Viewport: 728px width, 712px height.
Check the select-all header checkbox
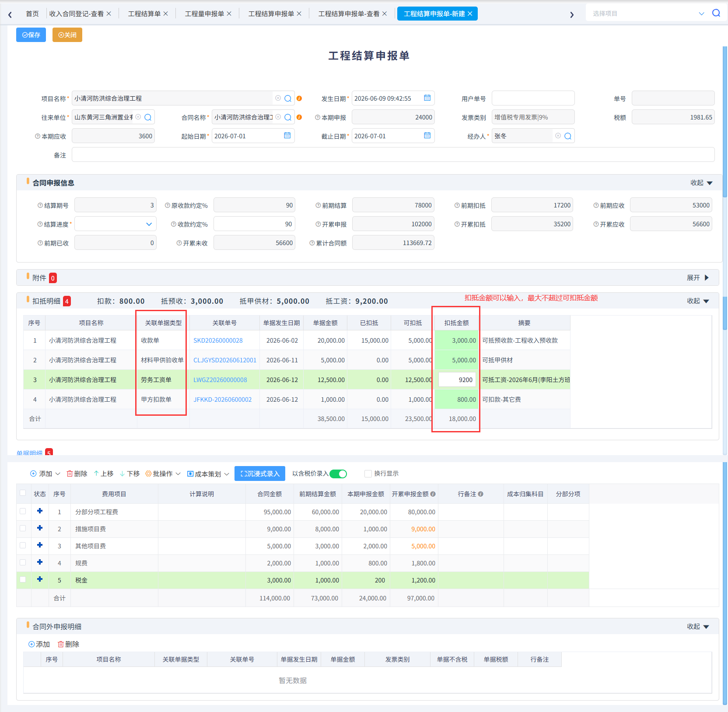pos(23,493)
